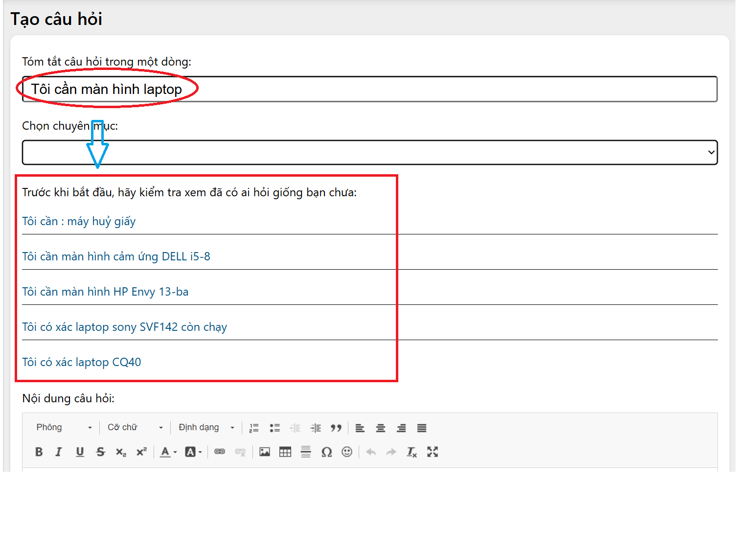756x554 pixels.
Task: Open the Cỡ chữ size dropdown
Action: (x=135, y=428)
